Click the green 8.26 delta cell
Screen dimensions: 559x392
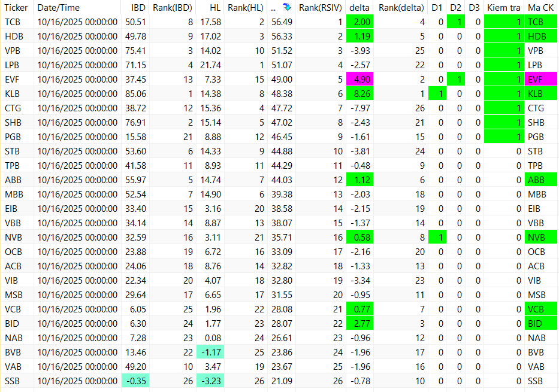click(359, 93)
